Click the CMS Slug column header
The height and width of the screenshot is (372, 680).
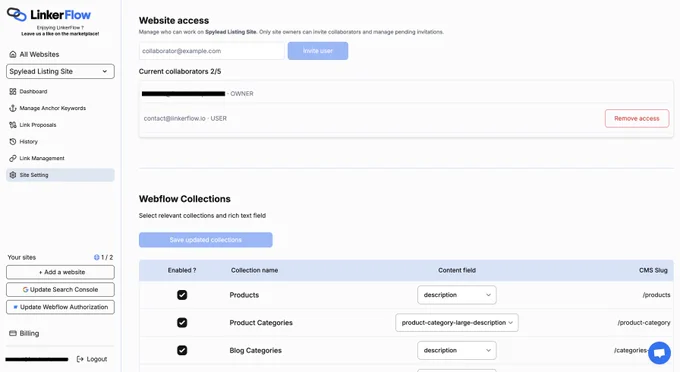pos(653,270)
